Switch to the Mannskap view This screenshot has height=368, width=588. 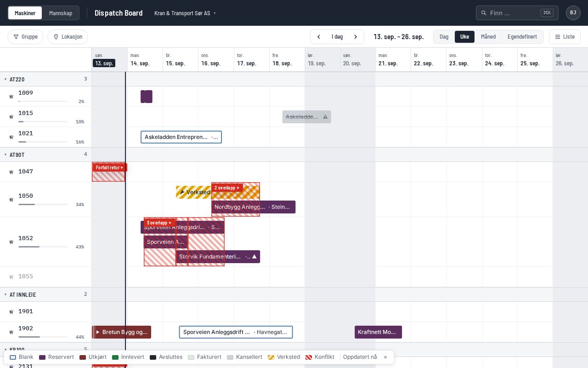pyautogui.click(x=61, y=13)
